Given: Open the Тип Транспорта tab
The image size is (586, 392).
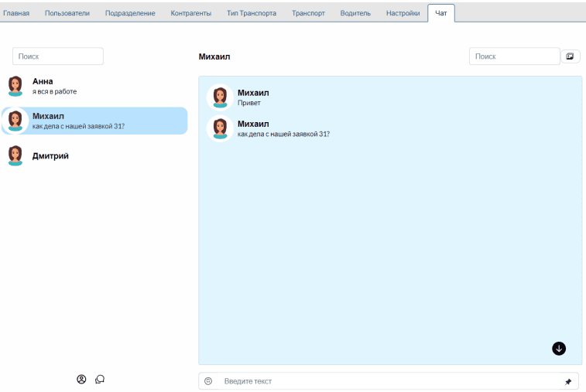Looking at the screenshot, I should (x=252, y=13).
